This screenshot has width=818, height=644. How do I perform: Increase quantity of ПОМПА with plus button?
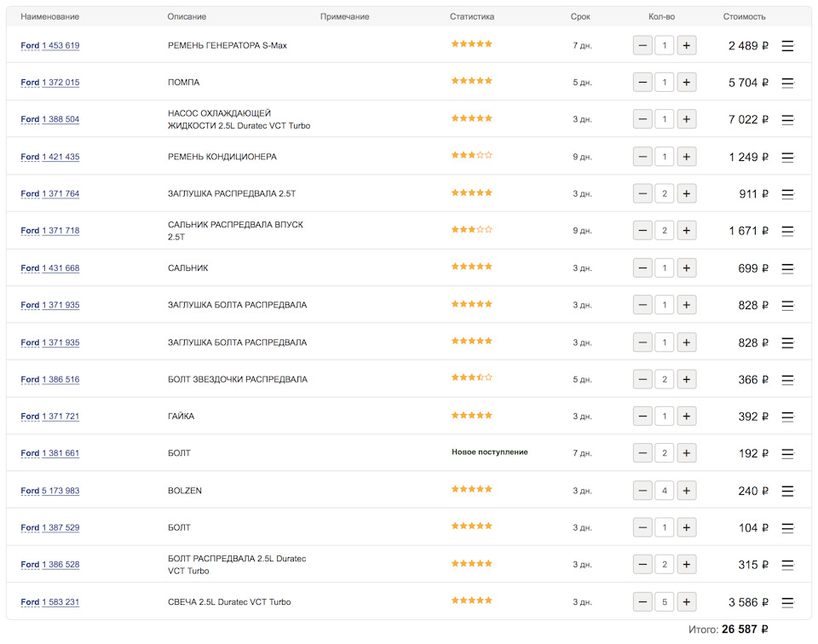[687, 83]
